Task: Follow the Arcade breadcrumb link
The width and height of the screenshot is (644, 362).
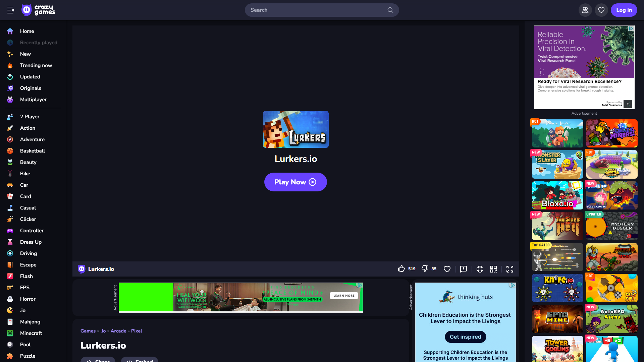Action: pos(118,331)
